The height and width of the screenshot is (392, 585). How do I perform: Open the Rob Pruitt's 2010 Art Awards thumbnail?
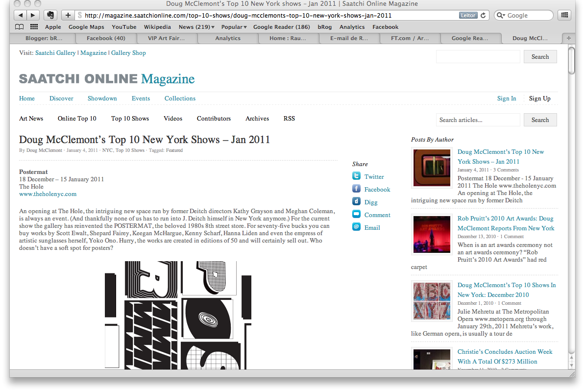click(432, 234)
